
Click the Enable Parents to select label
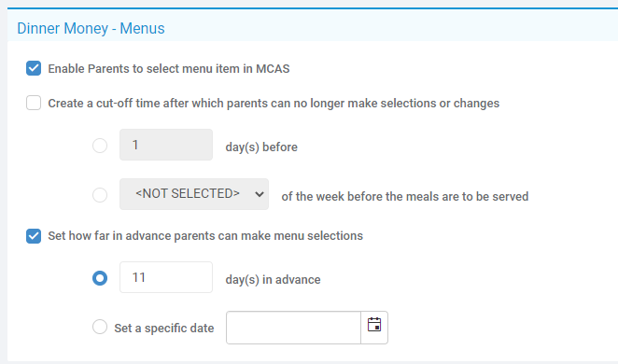[169, 69]
